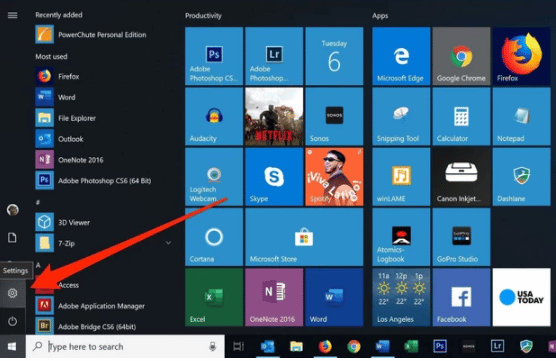Open the Los Angeles weather tile
This screenshot has height=361, width=556.
click(401, 297)
